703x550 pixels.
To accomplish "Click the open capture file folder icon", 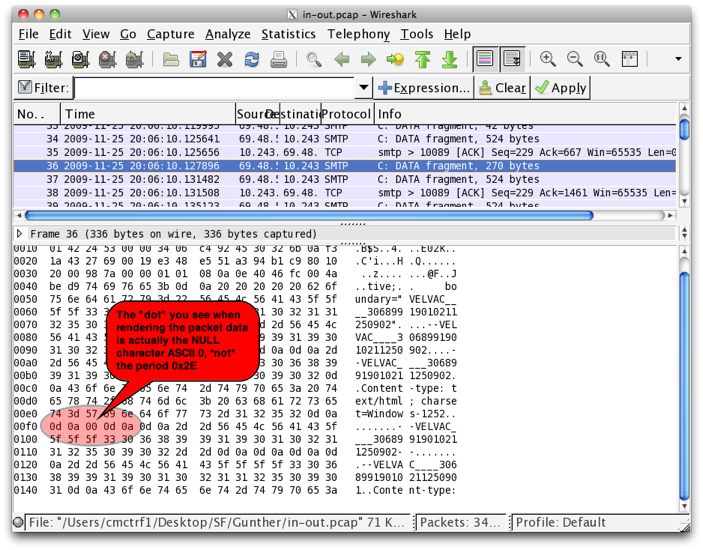I will tap(171, 60).
